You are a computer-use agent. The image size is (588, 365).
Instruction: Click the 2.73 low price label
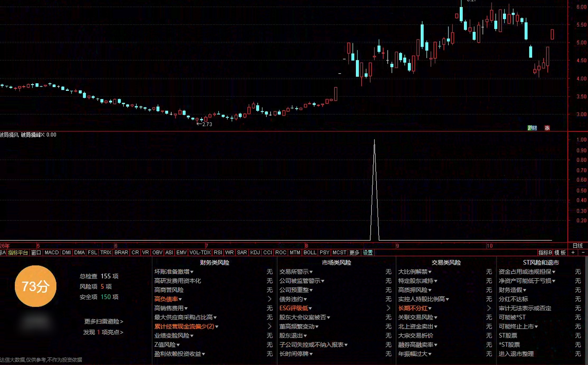(x=207, y=124)
